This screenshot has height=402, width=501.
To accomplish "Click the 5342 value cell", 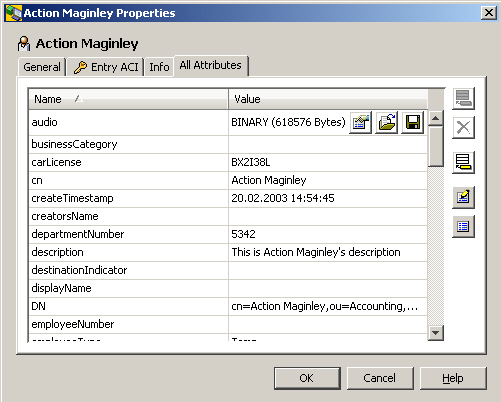I will pyautogui.click(x=328, y=234).
